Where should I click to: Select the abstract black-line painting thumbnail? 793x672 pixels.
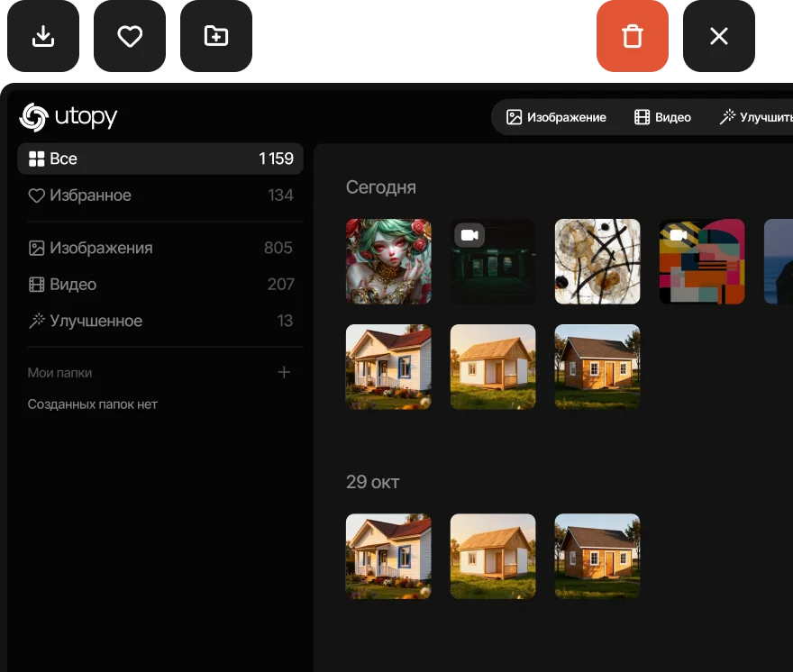click(x=597, y=261)
